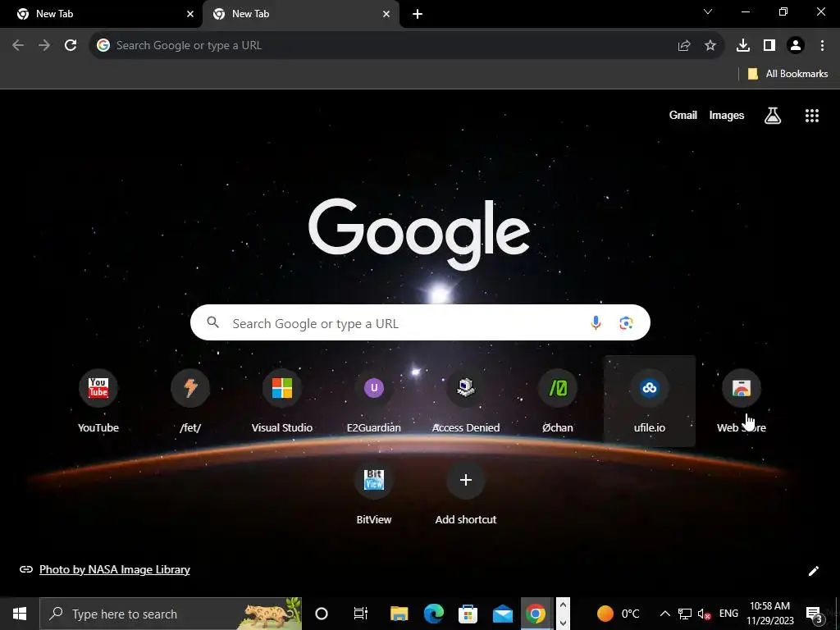840x630 pixels.
Task: Close the active second New Tab
Action: [x=386, y=14]
